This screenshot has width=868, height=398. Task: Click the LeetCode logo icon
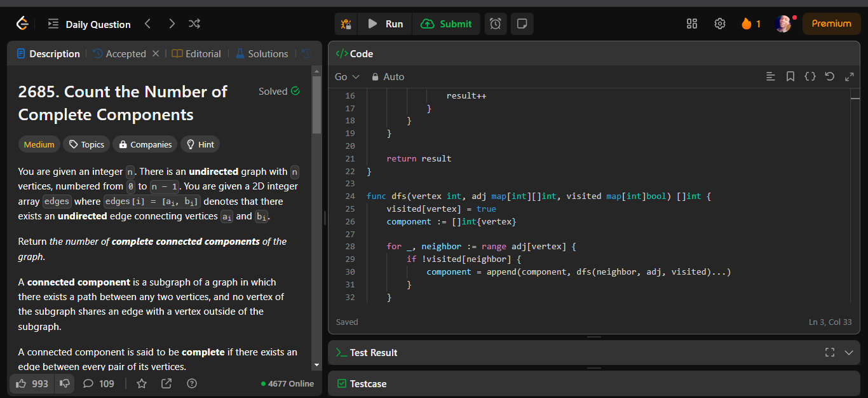22,24
